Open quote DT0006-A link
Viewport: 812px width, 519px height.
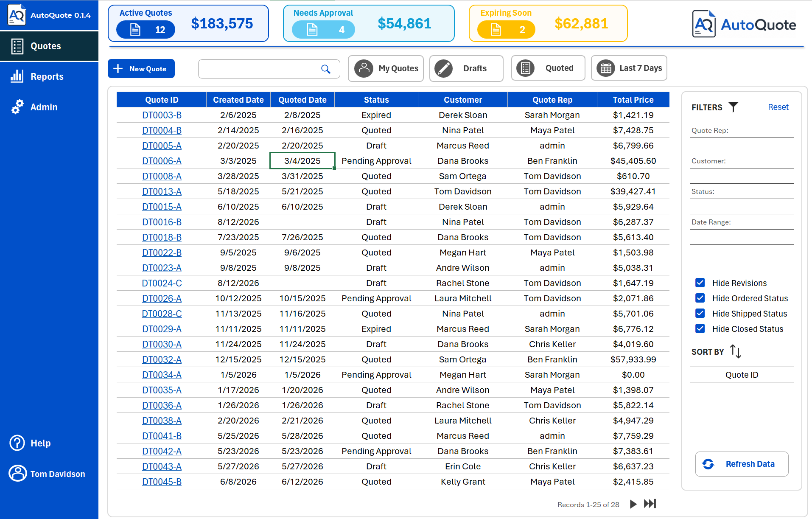point(162,161)
